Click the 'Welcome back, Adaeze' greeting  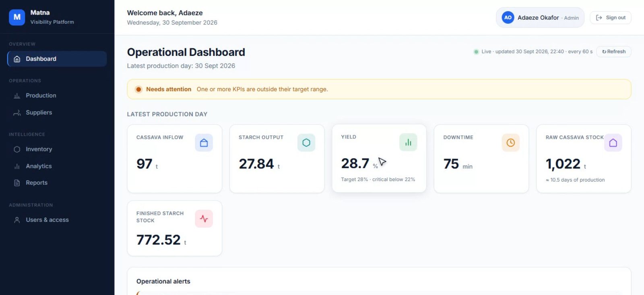click(165, 13)
